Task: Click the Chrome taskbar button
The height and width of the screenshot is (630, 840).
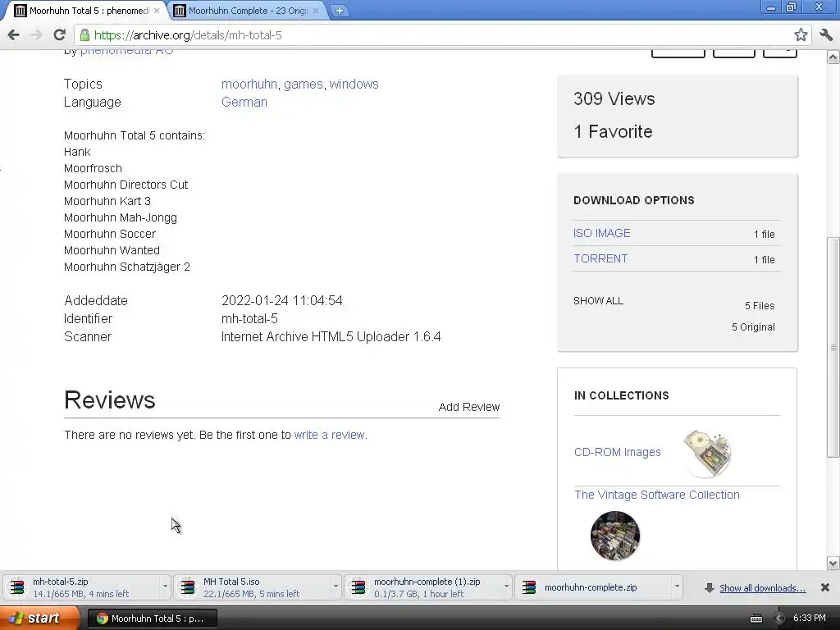Action: 153,619
